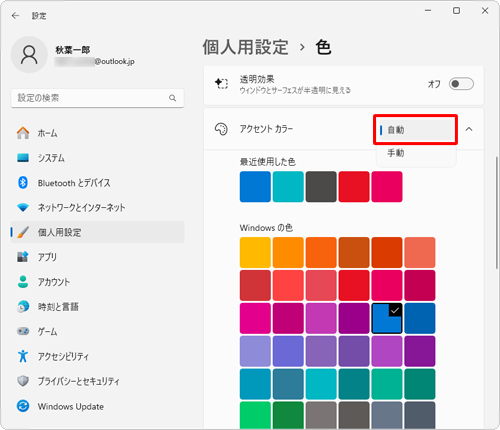Open アプリ settings page

pos(97,257)
